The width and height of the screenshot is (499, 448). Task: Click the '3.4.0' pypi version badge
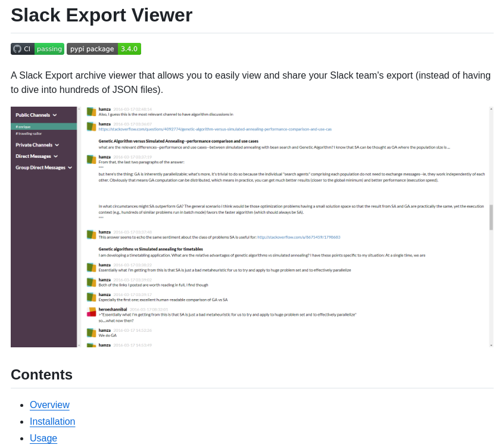pos(129,49)
